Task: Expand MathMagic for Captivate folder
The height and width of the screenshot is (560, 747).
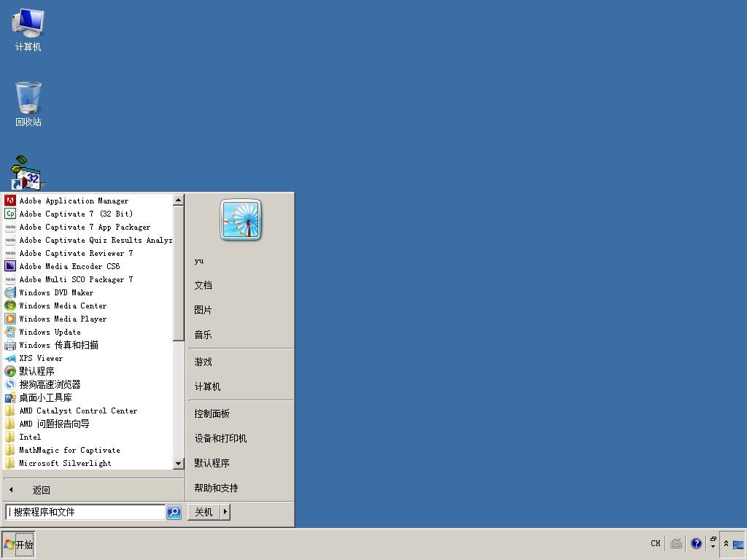Action: (x=69, y=449)
